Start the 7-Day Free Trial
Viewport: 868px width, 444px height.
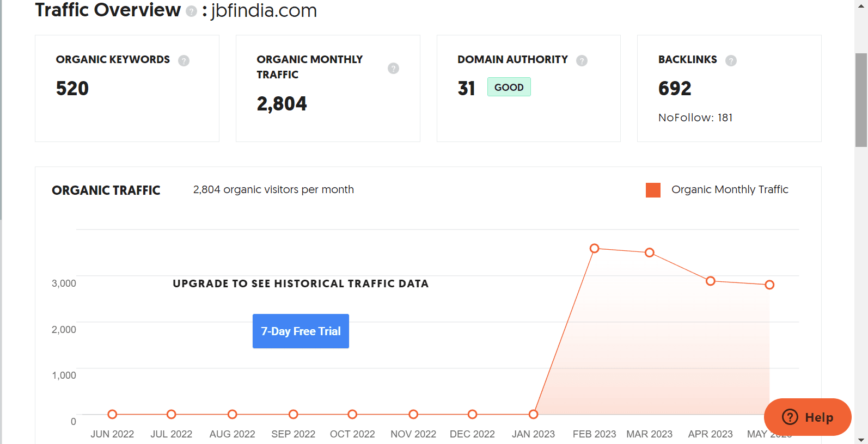301,331
